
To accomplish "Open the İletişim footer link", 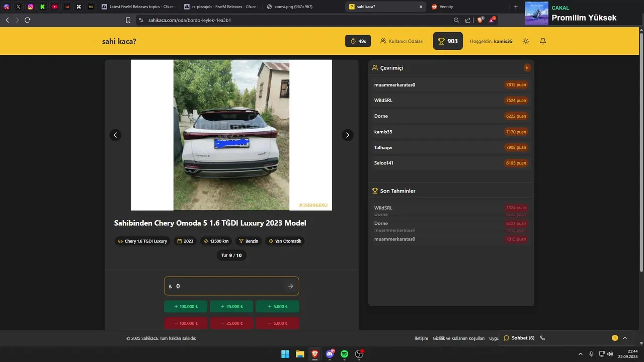I will (x=421, y=338).
